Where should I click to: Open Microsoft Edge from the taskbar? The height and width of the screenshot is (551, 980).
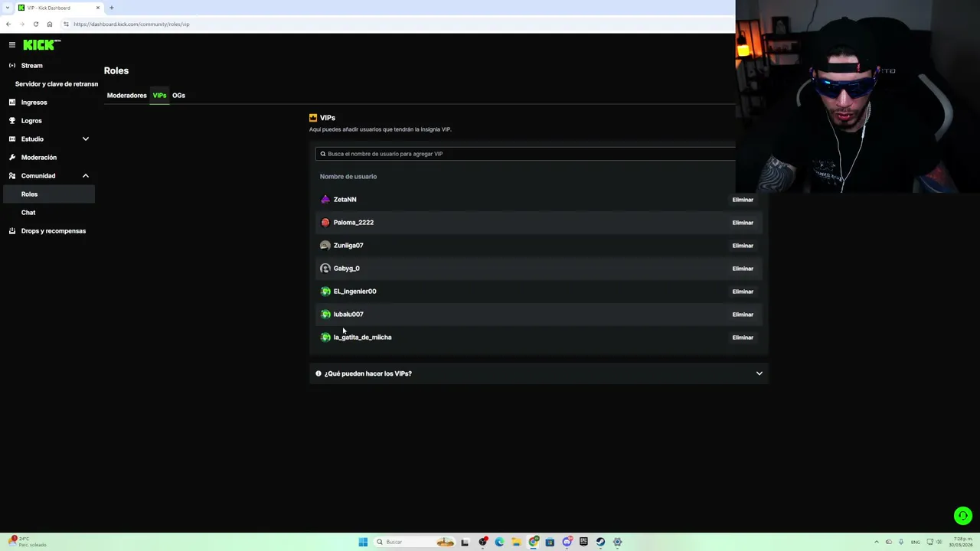click(x=499, y=542)
